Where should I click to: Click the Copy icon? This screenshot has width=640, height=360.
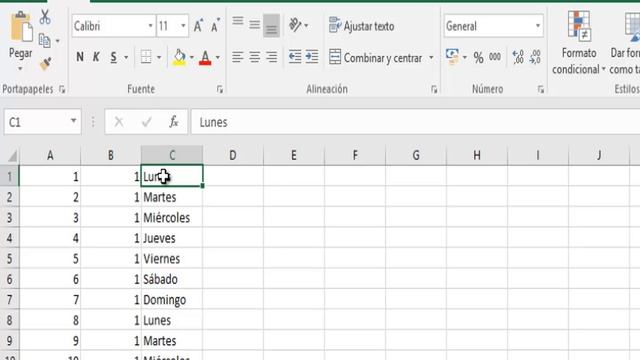pos(44,41)
